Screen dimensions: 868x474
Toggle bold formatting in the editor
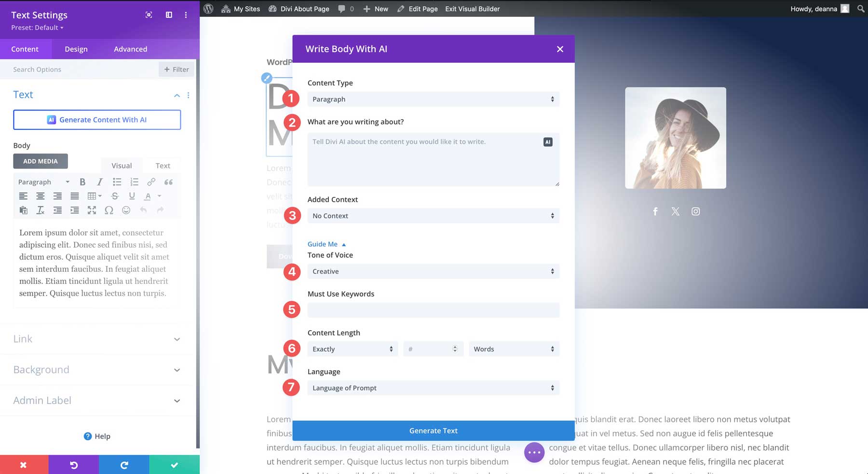point(82,182)
